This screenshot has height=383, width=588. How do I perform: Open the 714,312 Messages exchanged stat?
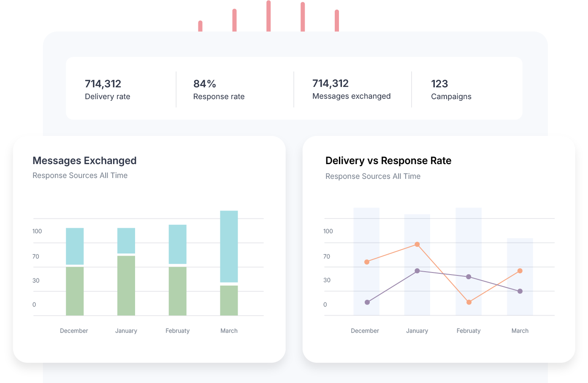click(x=351, y=89)
